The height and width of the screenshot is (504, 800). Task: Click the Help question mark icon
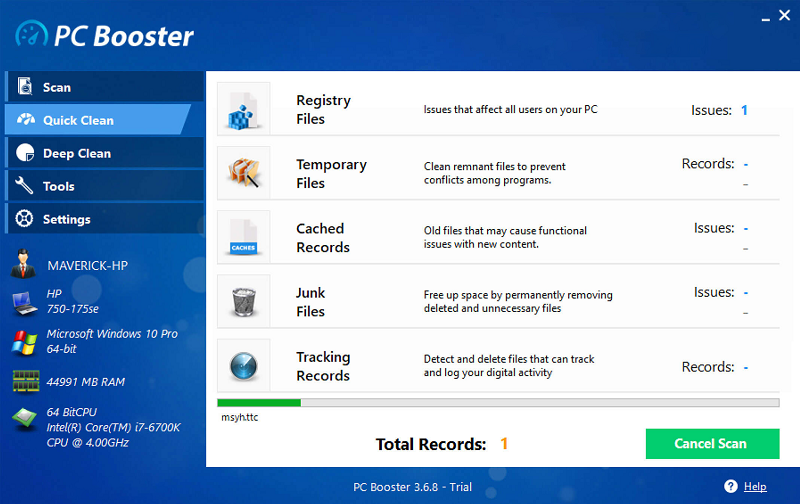(x=731, y=487)
